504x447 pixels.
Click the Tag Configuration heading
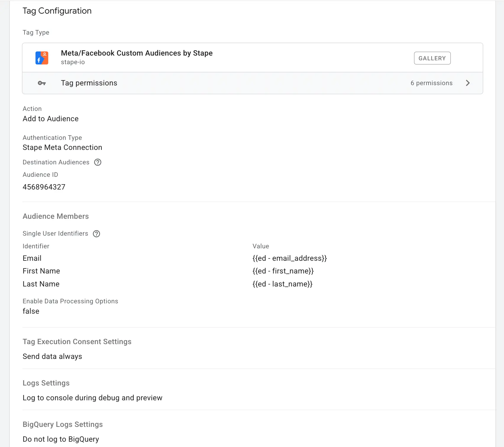tap(57, 11)
